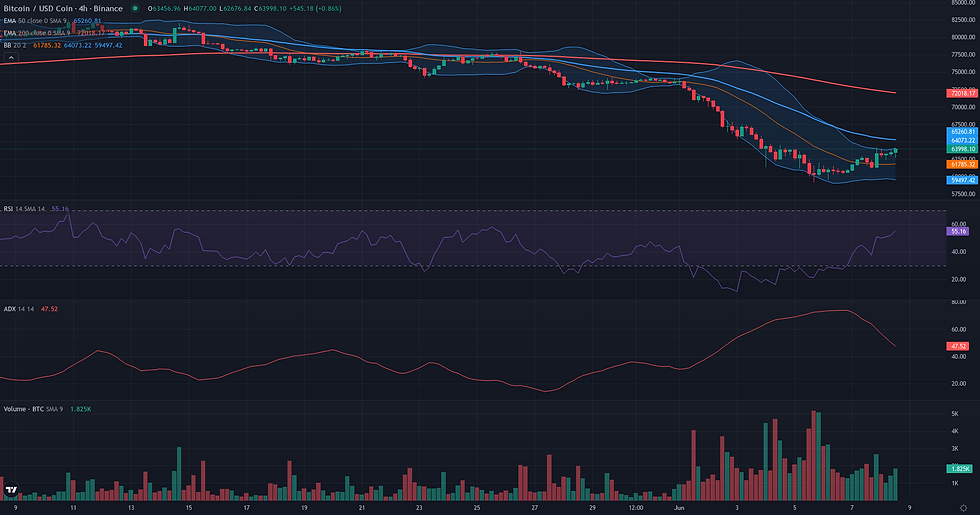This screenshot has height=515, width=980.
Task: Click the open value O63456.96
Action: [x=164, y=9]
